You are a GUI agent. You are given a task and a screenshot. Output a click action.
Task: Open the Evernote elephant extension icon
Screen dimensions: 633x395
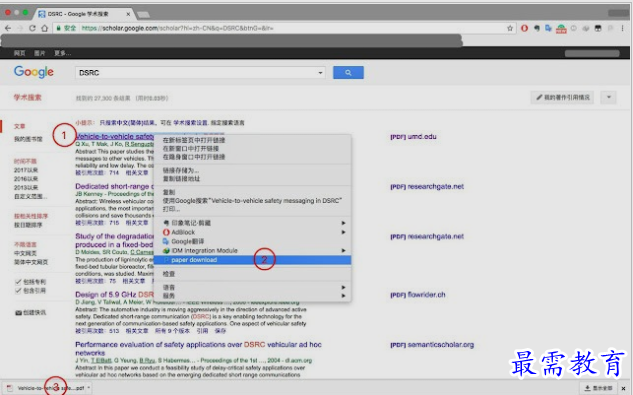[x=537, y=28]
